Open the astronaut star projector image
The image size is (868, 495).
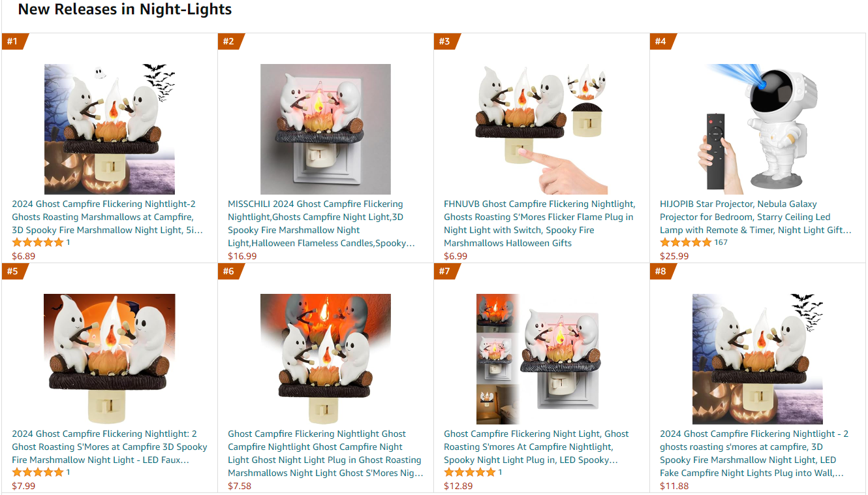(758, 129)
